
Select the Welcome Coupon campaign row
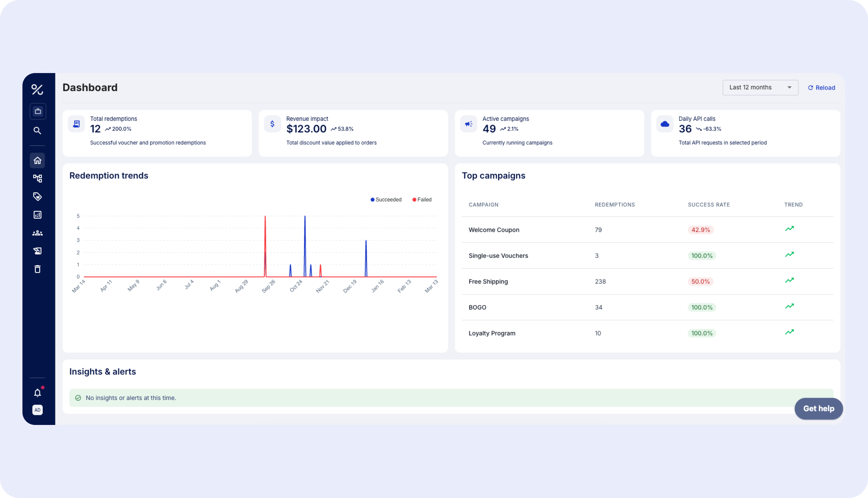pos(494,230)
